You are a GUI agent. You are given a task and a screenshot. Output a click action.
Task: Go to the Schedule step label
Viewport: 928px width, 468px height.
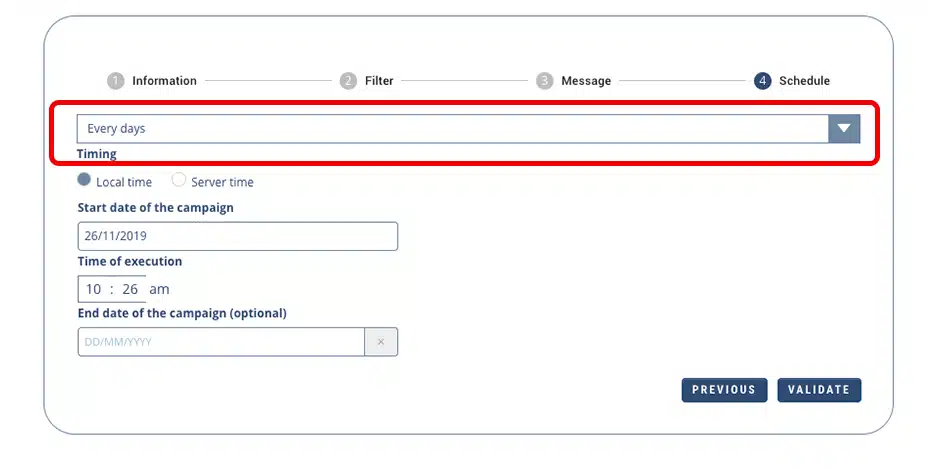tap(804, 81)
